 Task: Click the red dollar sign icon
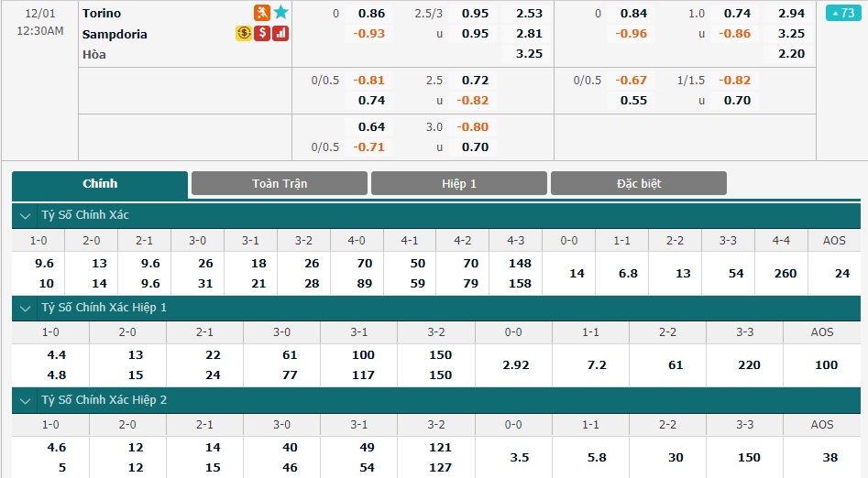click(262, 33)
